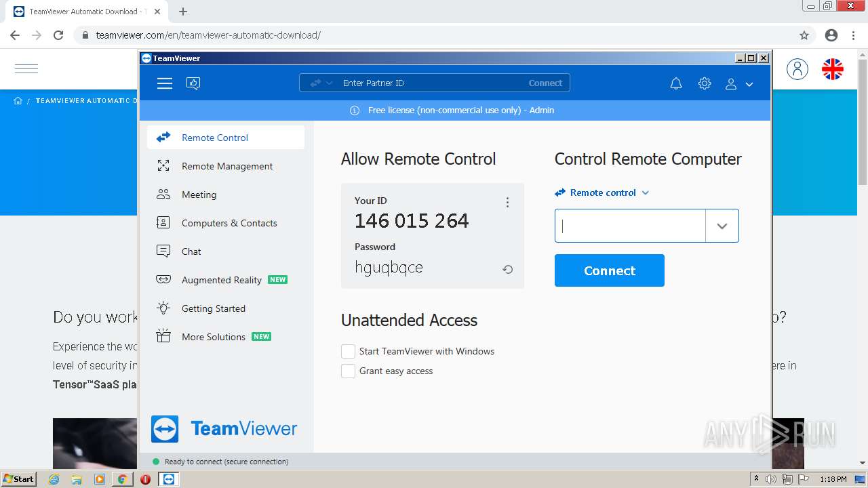Screen dimensions: 868x488
Task: Open Internet Explorer from taskbar
Action: tap(54, 479)
